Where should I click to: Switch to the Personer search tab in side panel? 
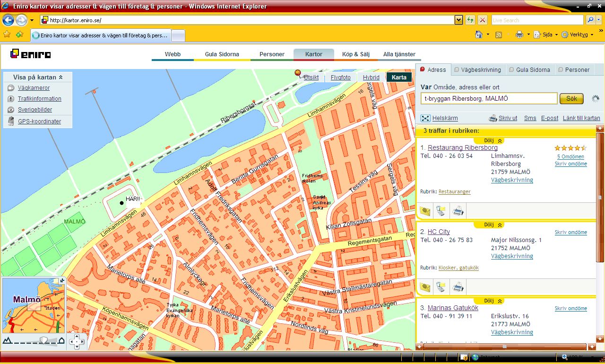574,69
